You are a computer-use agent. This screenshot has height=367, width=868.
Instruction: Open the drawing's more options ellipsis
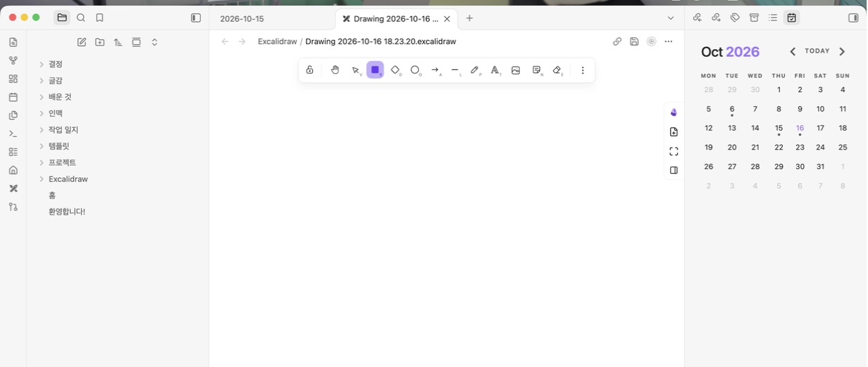[668, 42]
